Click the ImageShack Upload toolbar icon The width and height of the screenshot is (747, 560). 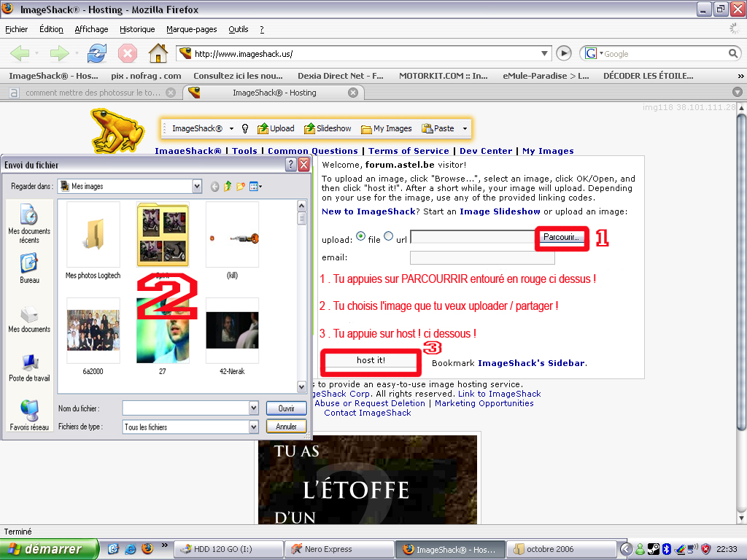[x=276, y=128]
